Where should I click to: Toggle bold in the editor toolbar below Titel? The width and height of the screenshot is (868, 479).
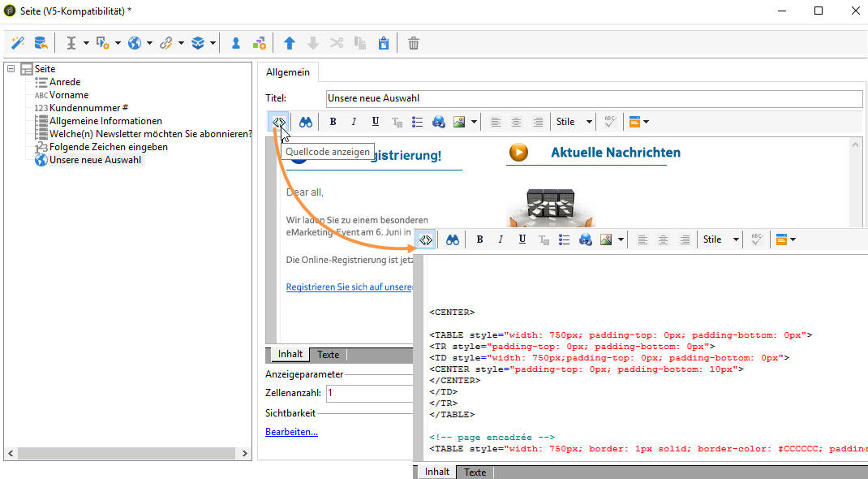click(333, 122)
